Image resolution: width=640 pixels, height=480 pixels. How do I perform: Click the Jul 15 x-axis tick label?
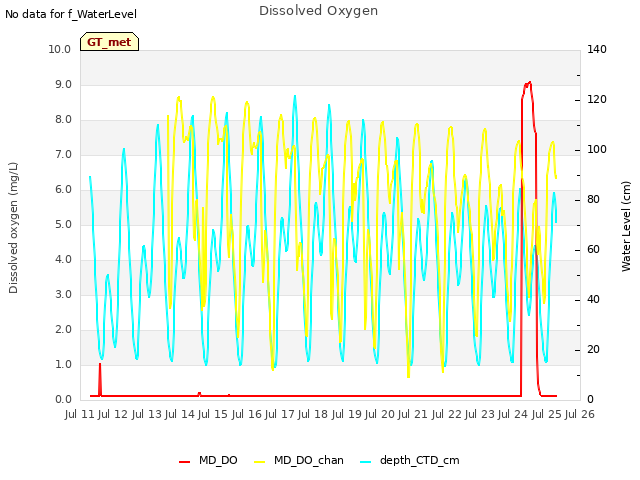[x=213, y=414]
